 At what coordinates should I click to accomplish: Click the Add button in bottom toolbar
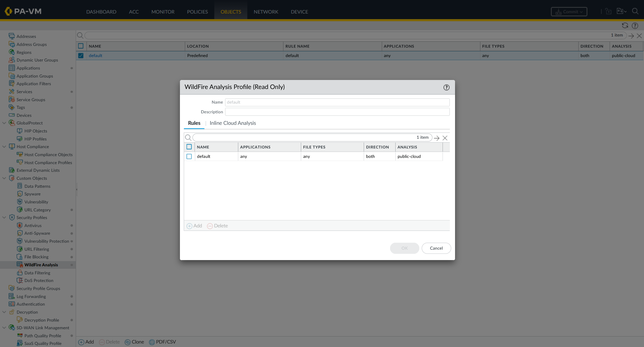coord(86,342)
